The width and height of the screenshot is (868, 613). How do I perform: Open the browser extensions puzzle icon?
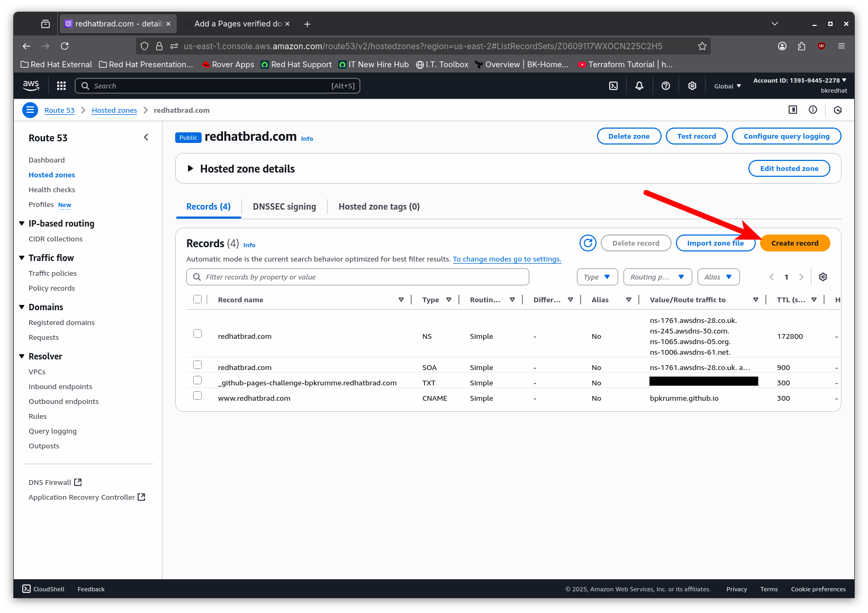point(801,46)
